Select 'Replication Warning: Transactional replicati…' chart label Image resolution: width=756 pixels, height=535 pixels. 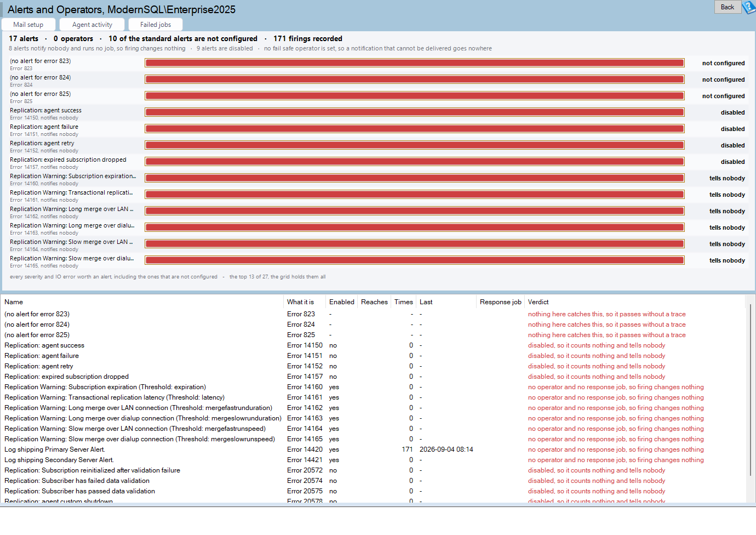(71, 192)
